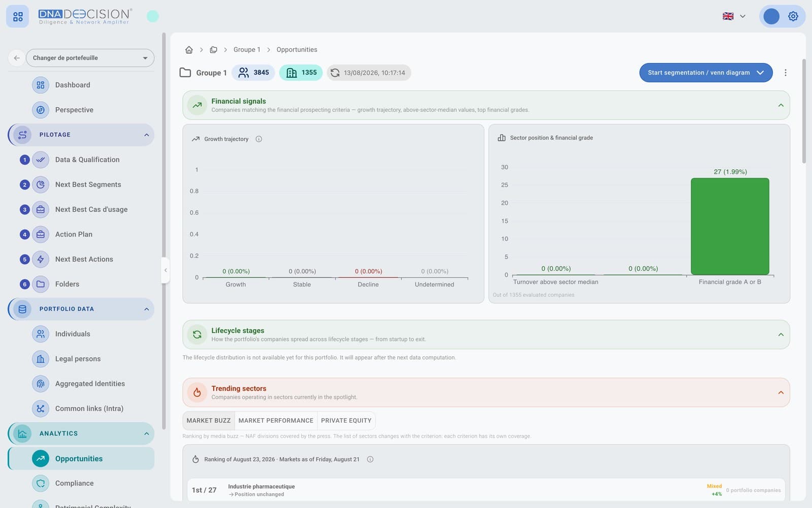
Task: Click the 1355 companies badge
Action: tap(301, 73)
